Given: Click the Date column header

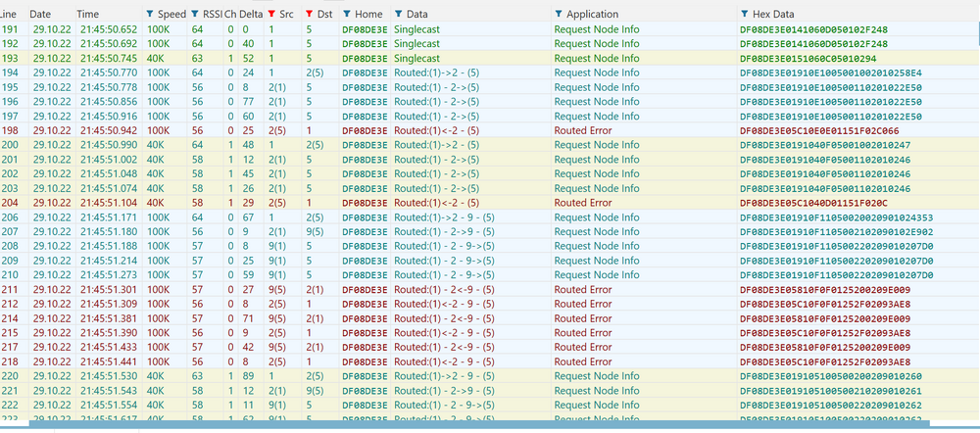Looking at the screenshot, I should pos(40,15).
